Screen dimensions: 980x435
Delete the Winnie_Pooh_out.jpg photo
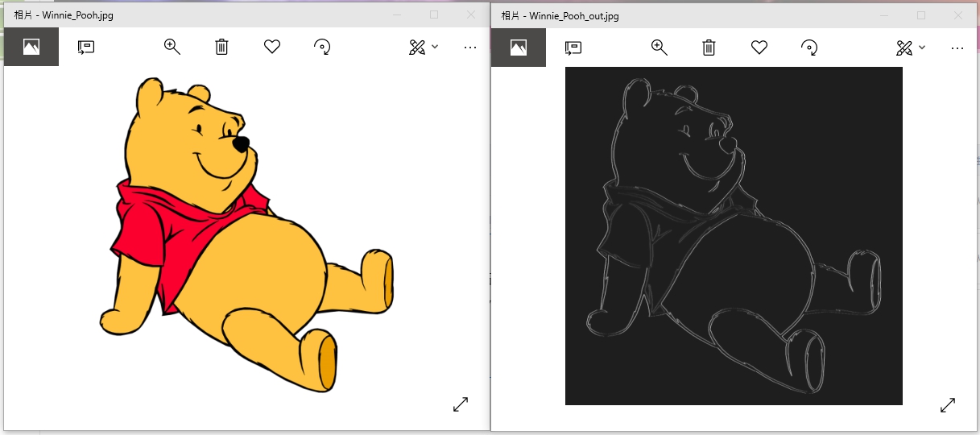[709, 48]
